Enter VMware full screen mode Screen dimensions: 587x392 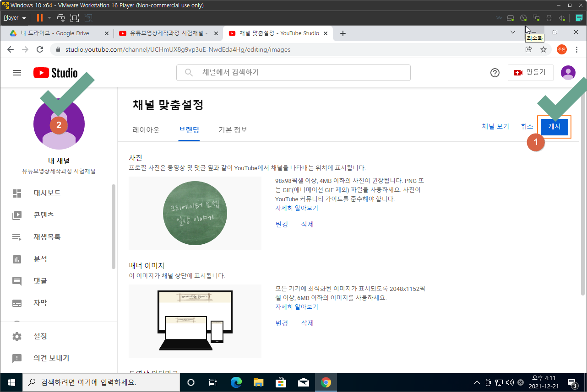click(x=75, y=18)
